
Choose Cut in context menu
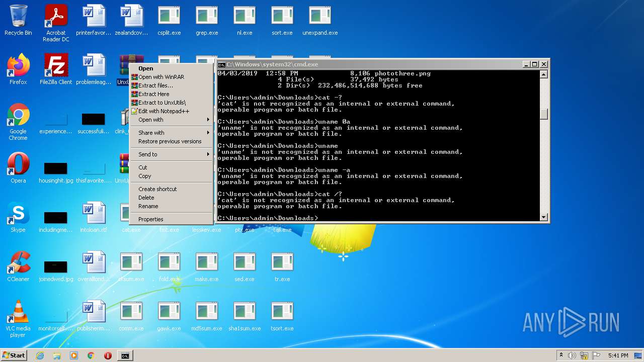pyautogui.click(x=171, y=167)
